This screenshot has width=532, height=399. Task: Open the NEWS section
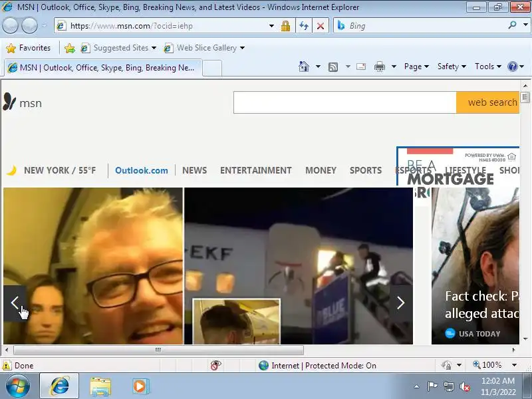pyautogui.click(x=194, y=170)
